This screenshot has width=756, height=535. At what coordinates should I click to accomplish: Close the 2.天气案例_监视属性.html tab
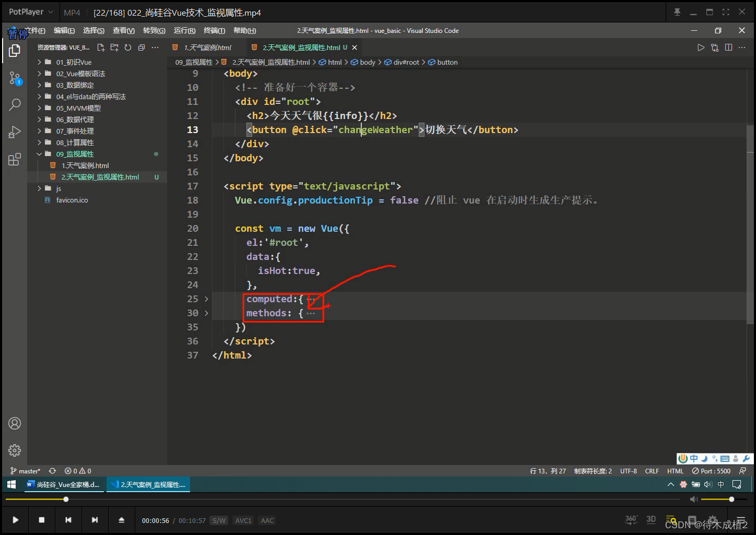[x=355, y=47]
